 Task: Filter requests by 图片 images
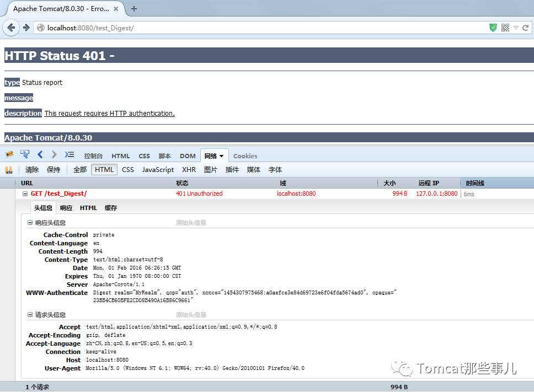pyautogui.click(x=211, y=169)
